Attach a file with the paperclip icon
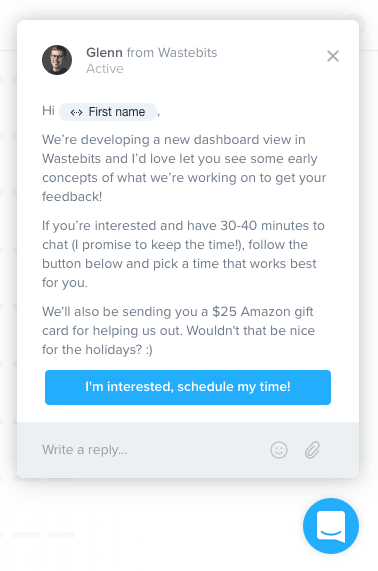The height and width of the screenshot is (571, 378). (312, 450)
